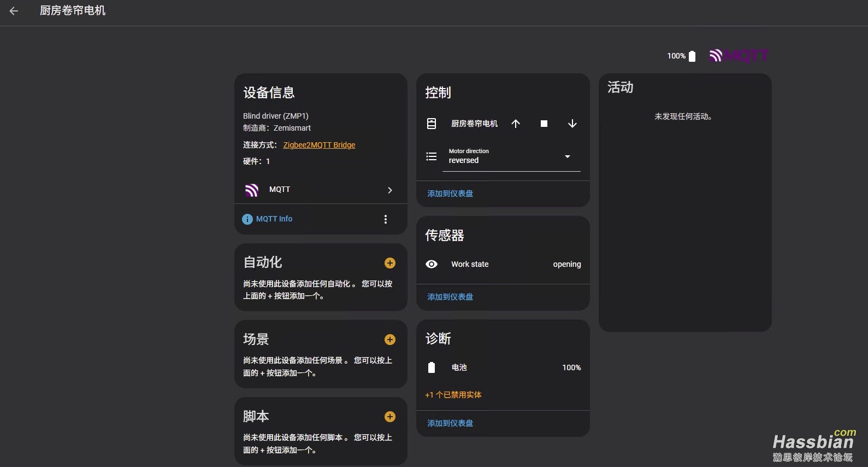Viewport: 868px width, 467px height.
Task: Open the MQTT integration row icon
Action: click(252, 190)
